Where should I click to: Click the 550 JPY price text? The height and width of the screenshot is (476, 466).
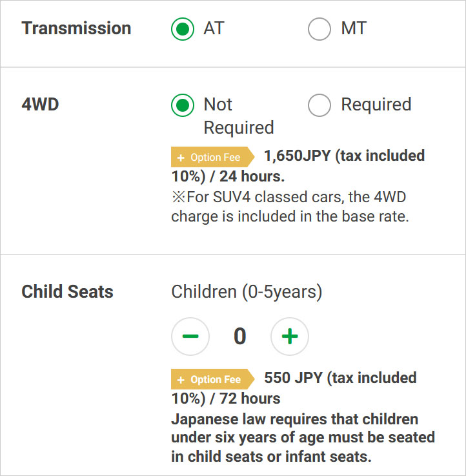coord(294,378)
